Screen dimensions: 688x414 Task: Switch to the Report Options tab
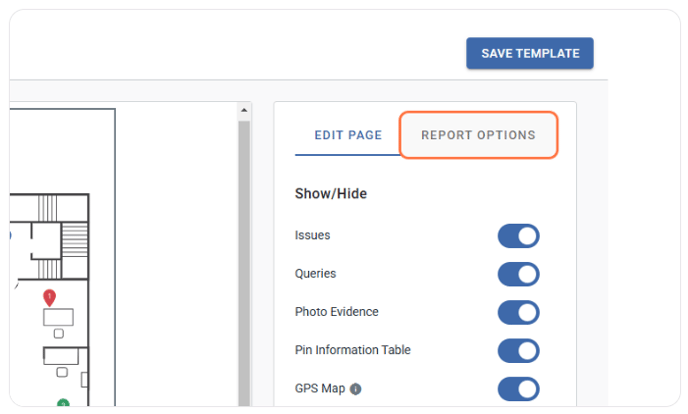click(478, 135)
